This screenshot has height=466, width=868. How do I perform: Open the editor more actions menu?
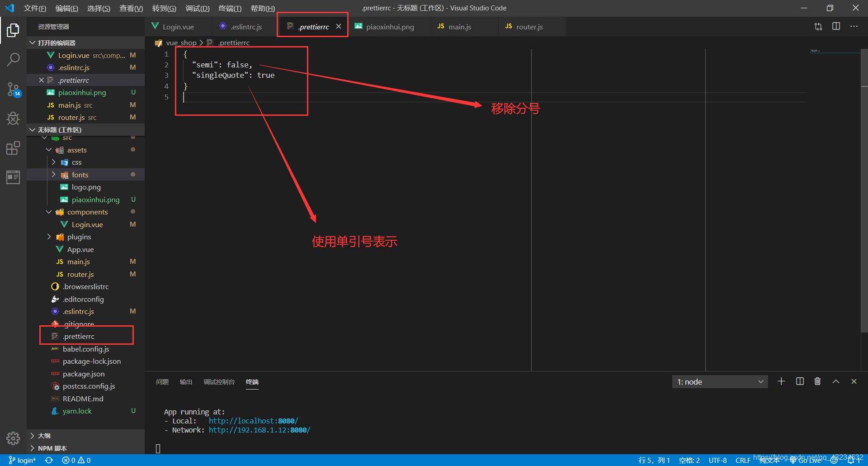pyautogui.click(x=854, y=26)
